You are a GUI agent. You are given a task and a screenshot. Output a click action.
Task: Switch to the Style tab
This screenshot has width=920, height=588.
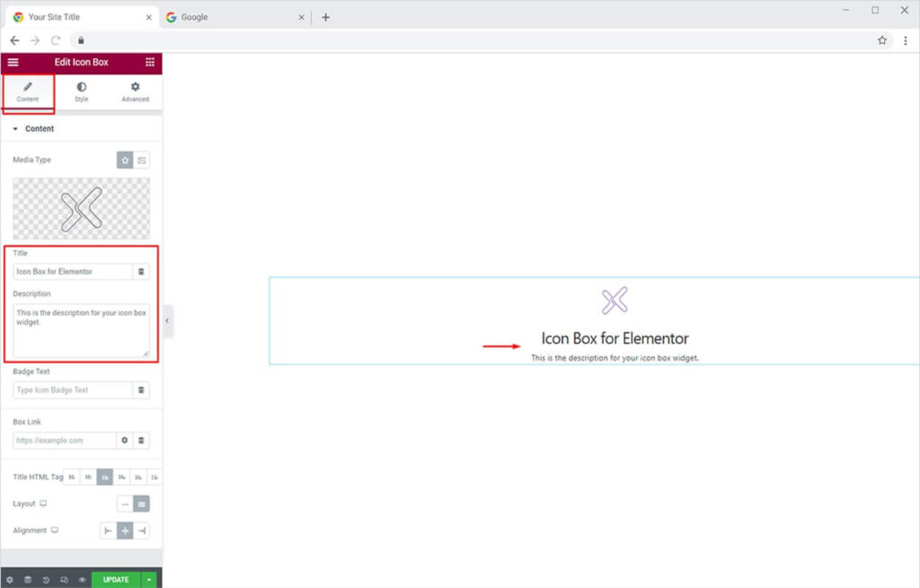pyautogui.click(x=82, y=92)
